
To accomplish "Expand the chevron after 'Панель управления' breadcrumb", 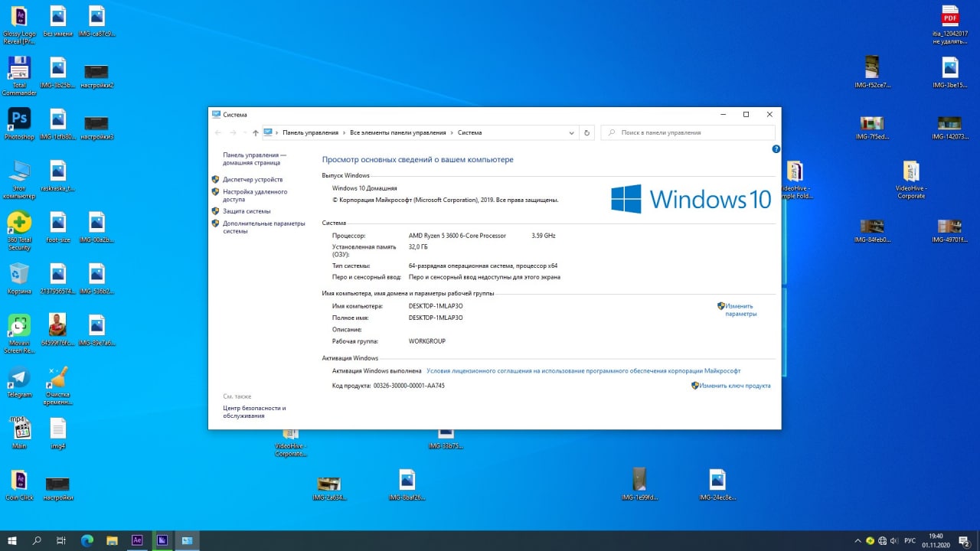I will (344, 132).
